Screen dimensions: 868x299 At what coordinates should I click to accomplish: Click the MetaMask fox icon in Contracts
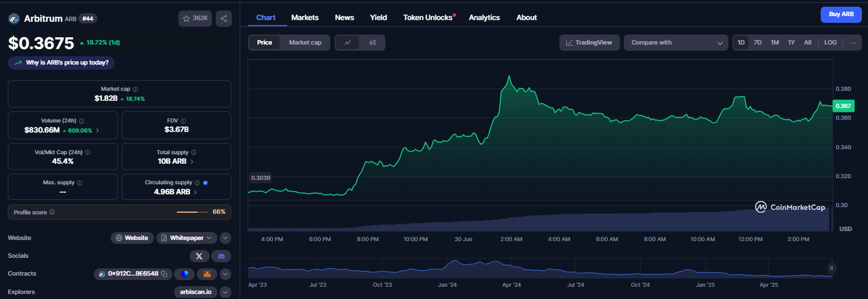[x=207, y=274]
